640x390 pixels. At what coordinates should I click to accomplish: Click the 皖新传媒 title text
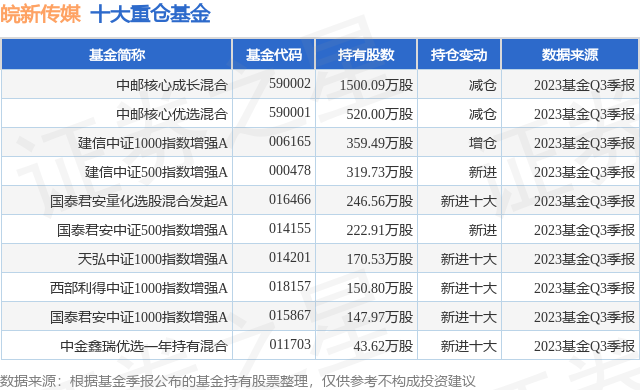pos(40,15)
